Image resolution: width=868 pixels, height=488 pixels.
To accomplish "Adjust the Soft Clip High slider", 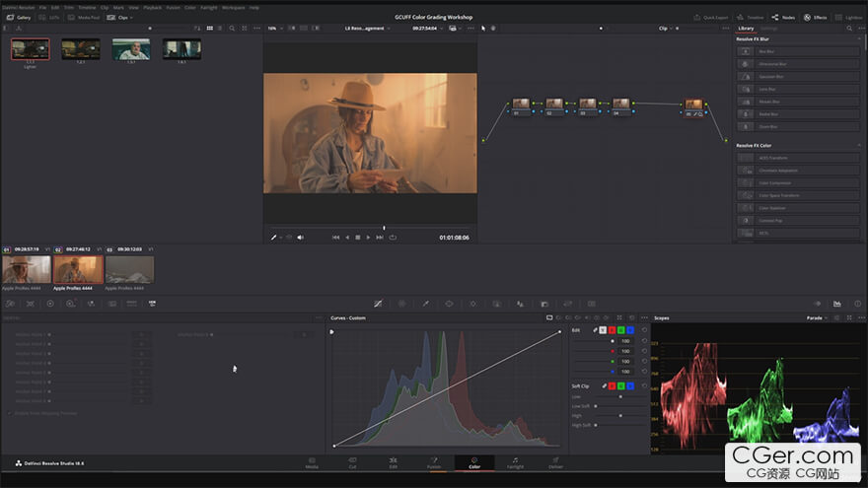I will (x=620, y=415).
